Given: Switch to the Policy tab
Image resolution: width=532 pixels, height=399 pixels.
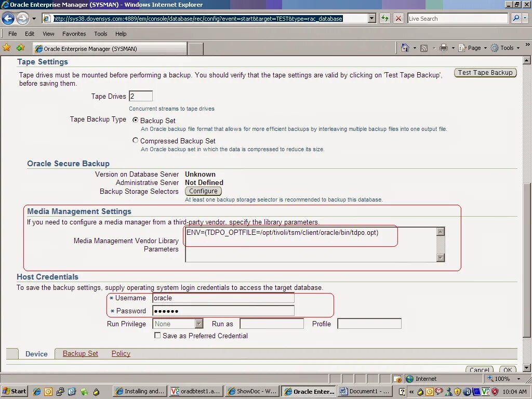Looking at the screenshot, I should [x=121, y=353].
